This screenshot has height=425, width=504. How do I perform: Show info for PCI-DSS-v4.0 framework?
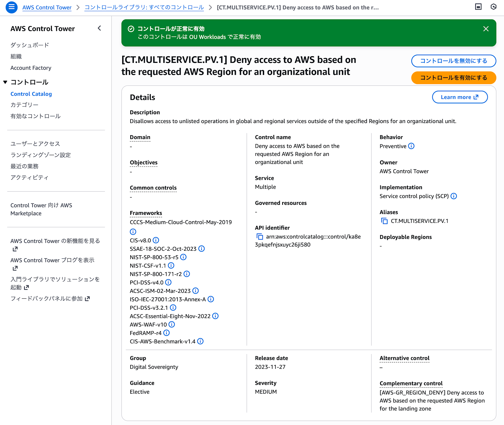[168, 282]
